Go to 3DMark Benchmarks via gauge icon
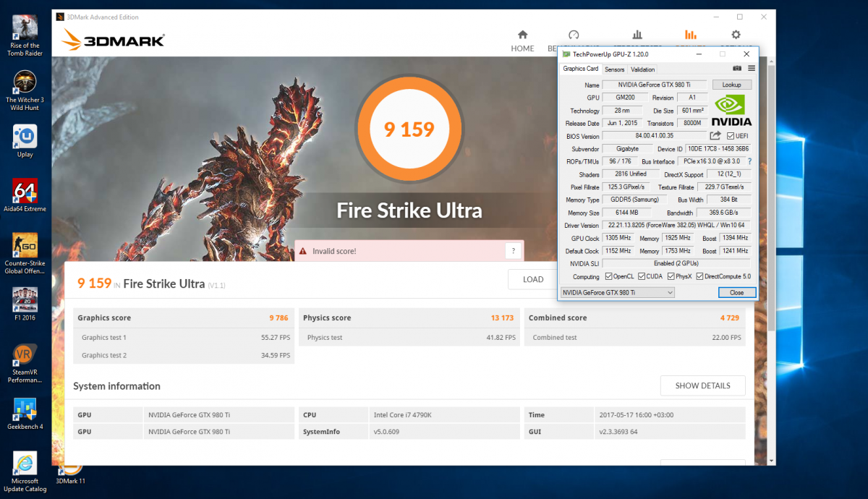 click(x=574, y=35)
